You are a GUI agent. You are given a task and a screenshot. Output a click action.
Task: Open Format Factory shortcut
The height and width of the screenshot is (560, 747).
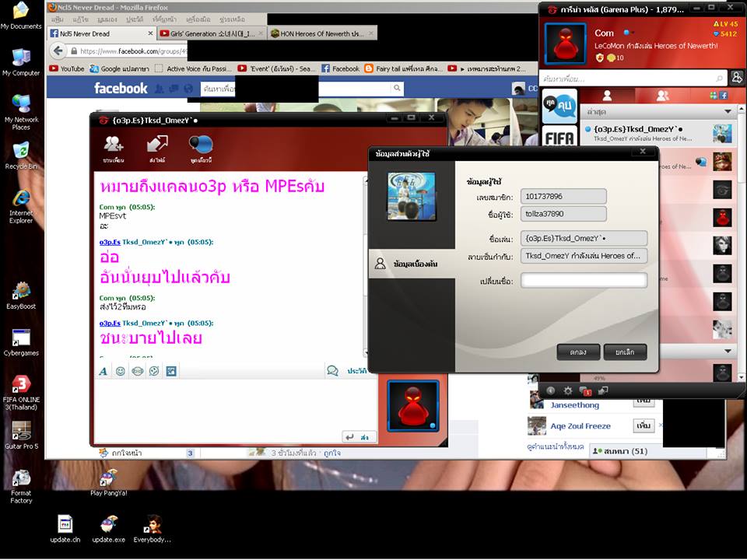pyautogui.click(x=21, y=486)
